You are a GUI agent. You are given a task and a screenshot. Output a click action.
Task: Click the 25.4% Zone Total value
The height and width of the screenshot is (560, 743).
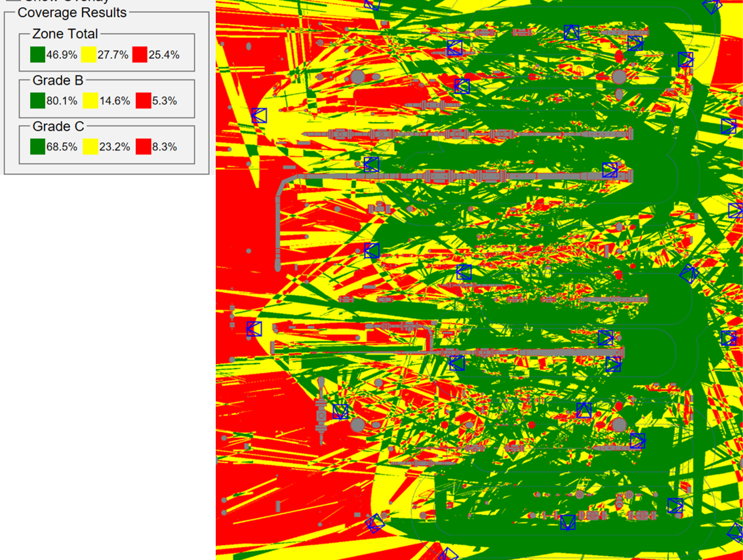(x=164, y=55)
